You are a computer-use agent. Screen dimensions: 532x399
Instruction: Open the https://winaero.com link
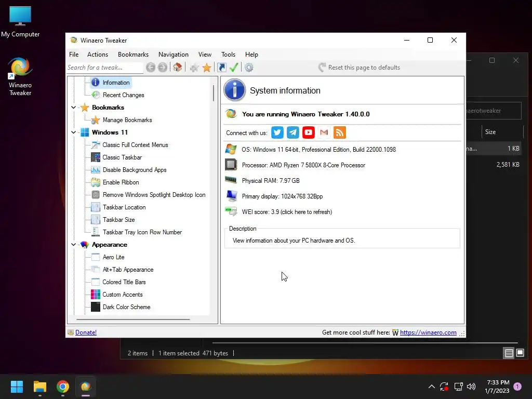(428, 332)
